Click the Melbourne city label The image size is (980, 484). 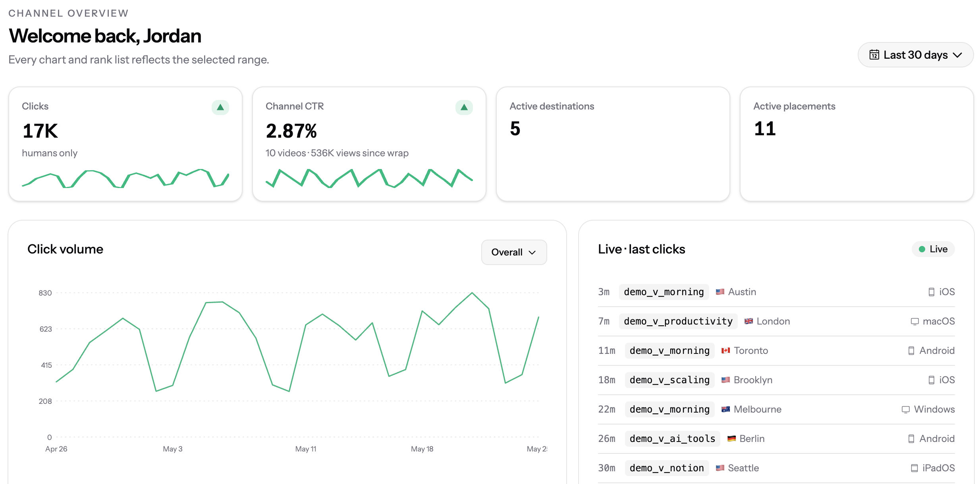pos(757,409)
